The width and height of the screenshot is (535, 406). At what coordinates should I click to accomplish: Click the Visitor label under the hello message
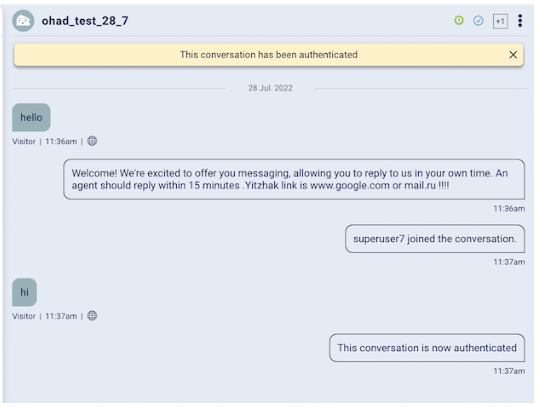click(x=24, y=141)
